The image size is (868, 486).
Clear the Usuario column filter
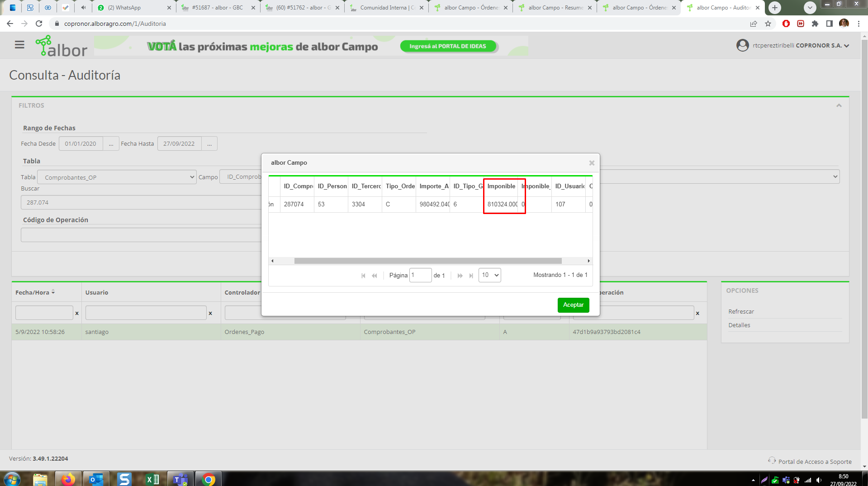[210, 313]
